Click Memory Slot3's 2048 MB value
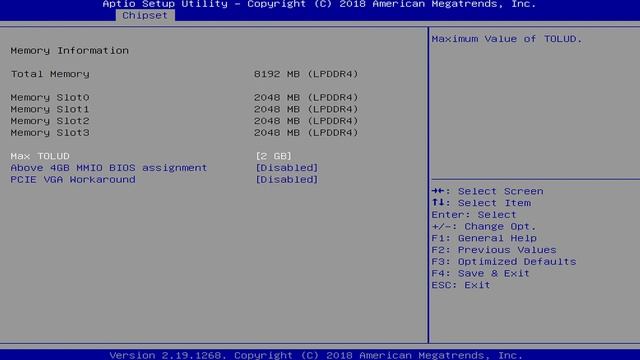640x360 pixels. pos(306,133)
